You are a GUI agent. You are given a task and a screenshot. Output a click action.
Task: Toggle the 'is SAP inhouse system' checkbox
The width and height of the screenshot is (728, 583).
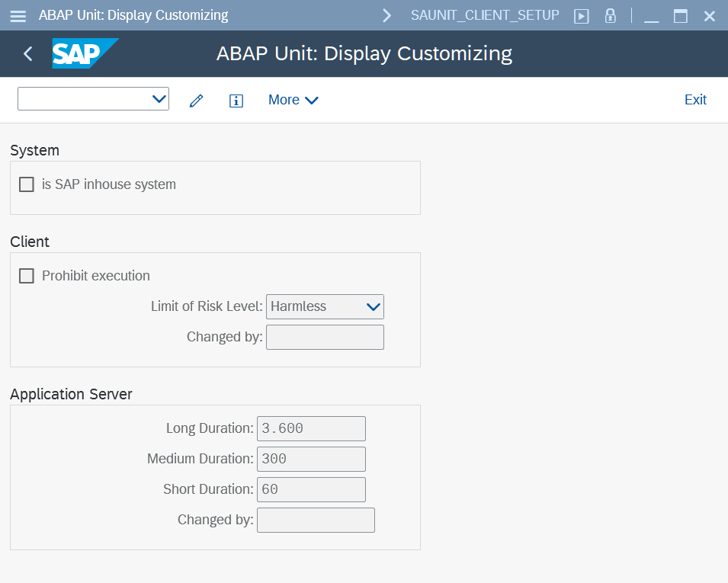27,184
